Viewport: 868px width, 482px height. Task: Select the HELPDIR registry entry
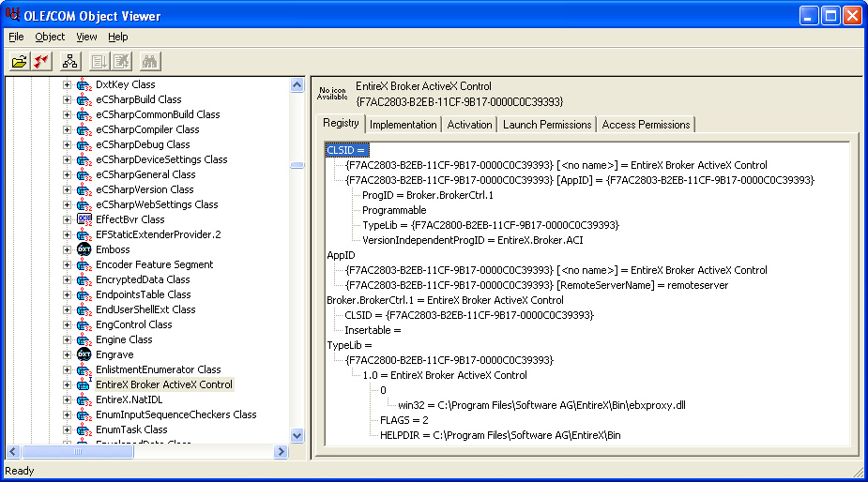500,435
